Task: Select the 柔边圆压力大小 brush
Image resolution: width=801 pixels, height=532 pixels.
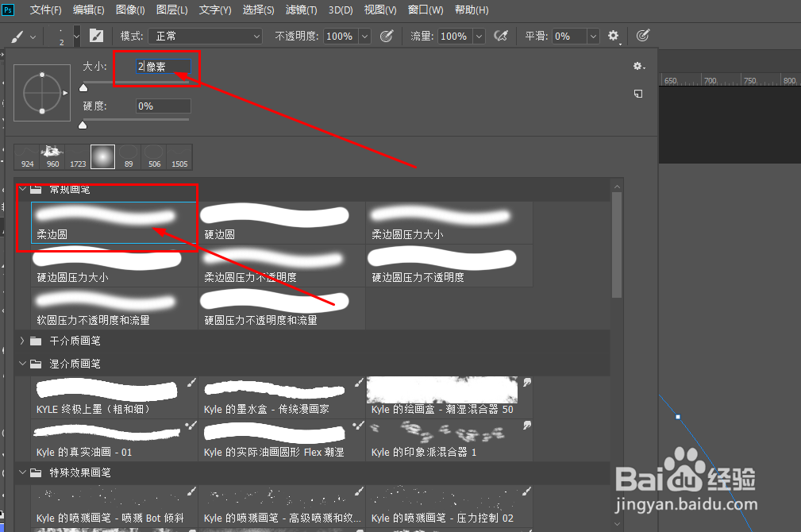Action: [x=449, y=223]
